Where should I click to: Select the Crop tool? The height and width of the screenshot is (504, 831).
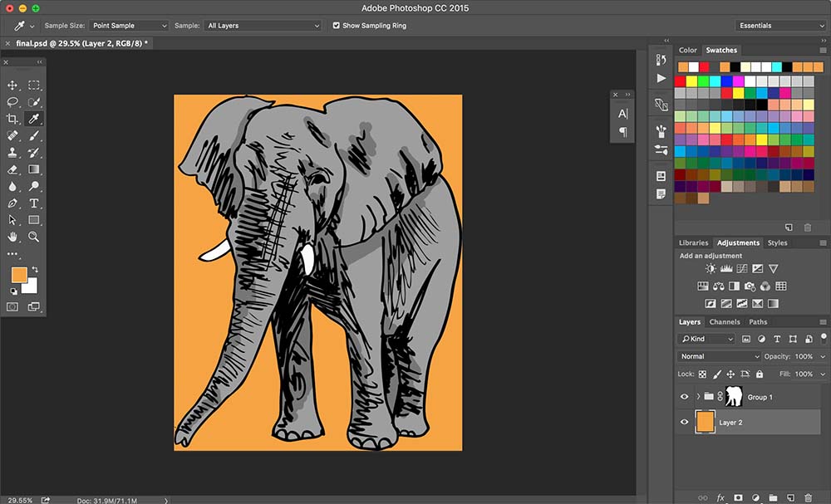[12, 120]
